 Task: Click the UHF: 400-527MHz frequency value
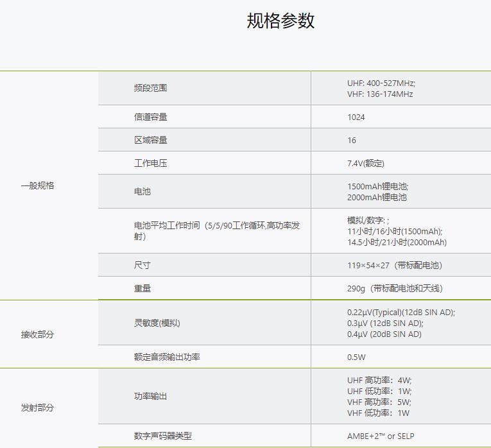pos(381,83)
